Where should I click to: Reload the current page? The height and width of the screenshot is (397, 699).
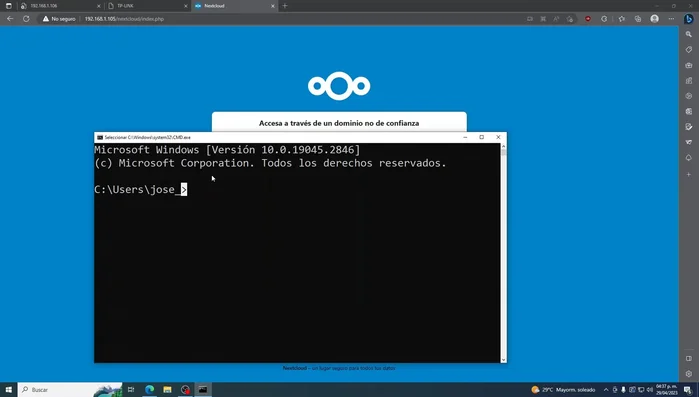[x=26, y=19]
